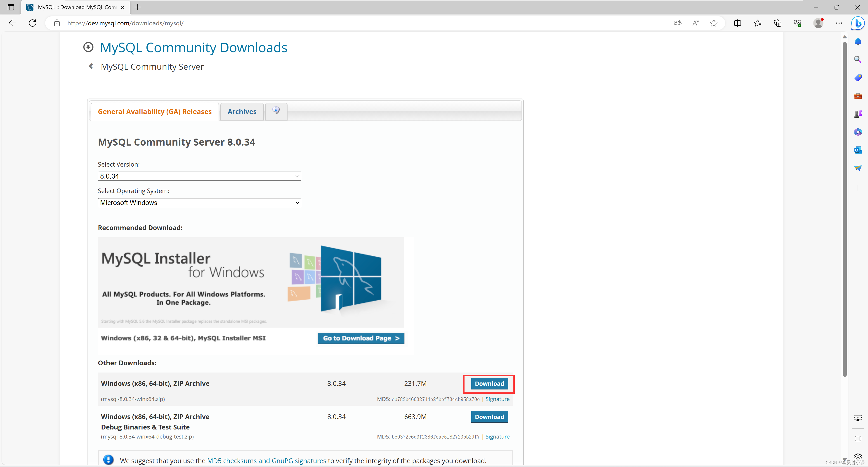Screen dimensions: 868x467
Task: Open the Favorites list icon
Action: click(757, 23)
